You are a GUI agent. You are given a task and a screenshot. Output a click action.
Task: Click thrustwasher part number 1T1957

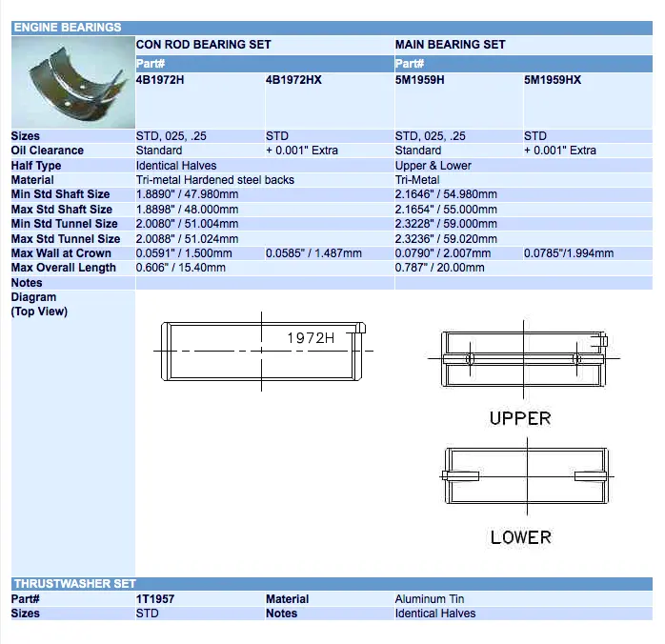155,599
